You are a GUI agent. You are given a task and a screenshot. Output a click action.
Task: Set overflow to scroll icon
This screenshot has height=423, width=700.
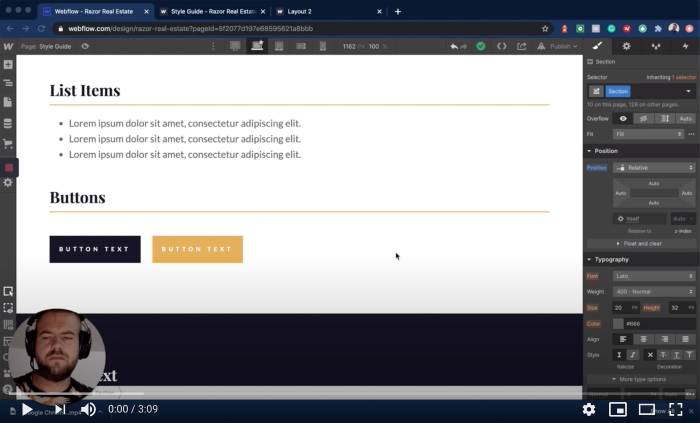[665, 119]
